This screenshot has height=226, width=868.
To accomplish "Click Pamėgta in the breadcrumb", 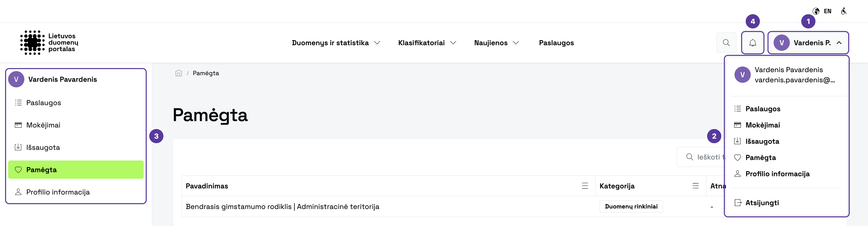I will [206, 73].
